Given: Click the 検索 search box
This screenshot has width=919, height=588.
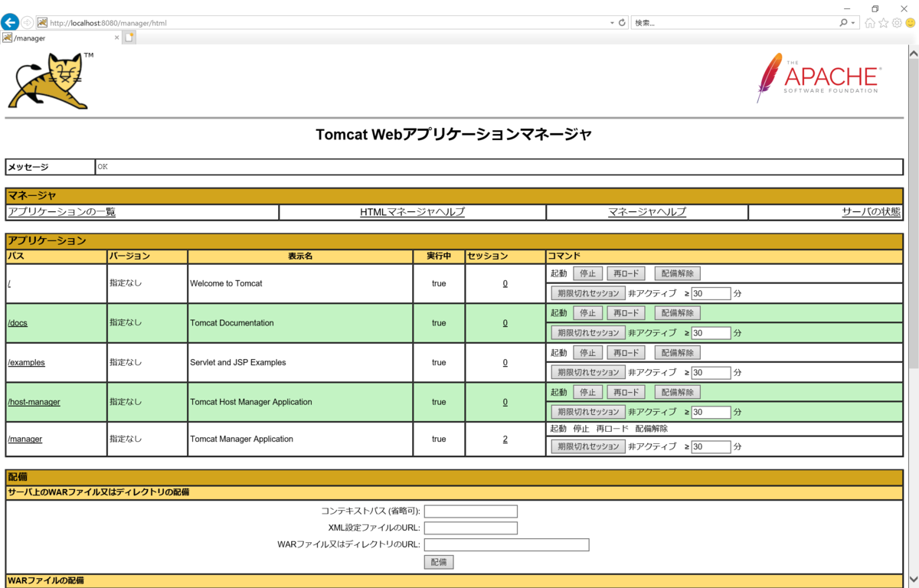Looking at the screenshot, I should tap(735, 23).
